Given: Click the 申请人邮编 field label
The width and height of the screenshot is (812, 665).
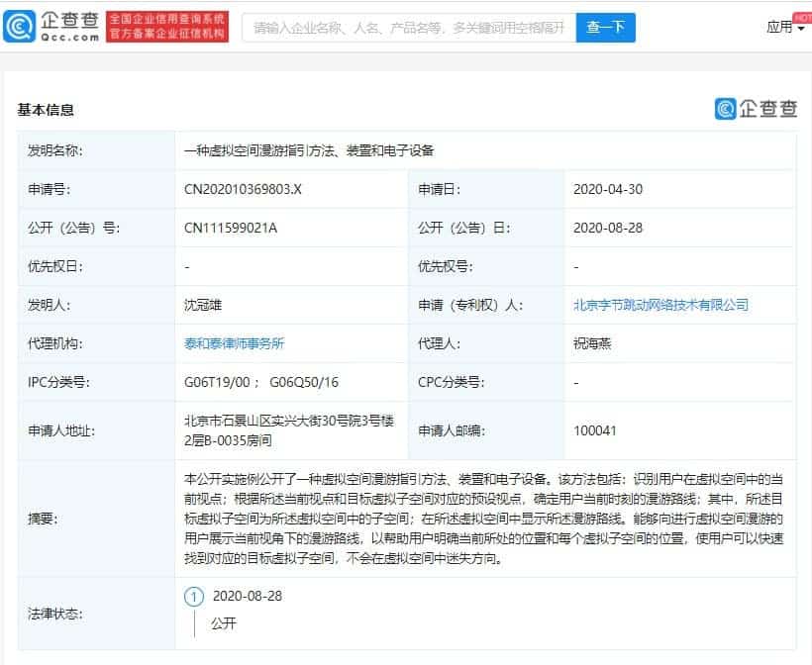Looking at the screenshot, I should point(451,430).
